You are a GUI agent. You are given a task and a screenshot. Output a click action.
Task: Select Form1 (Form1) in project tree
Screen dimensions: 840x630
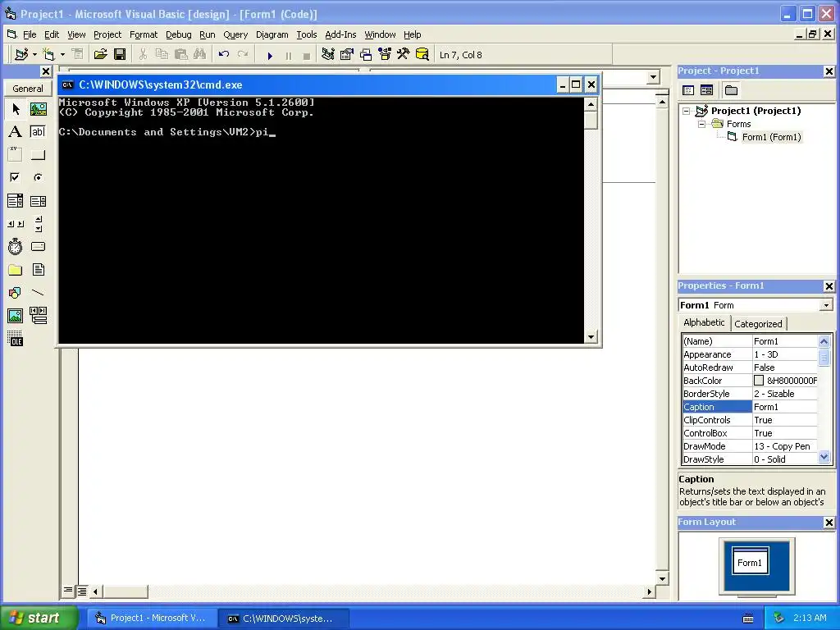click(771, 137)
